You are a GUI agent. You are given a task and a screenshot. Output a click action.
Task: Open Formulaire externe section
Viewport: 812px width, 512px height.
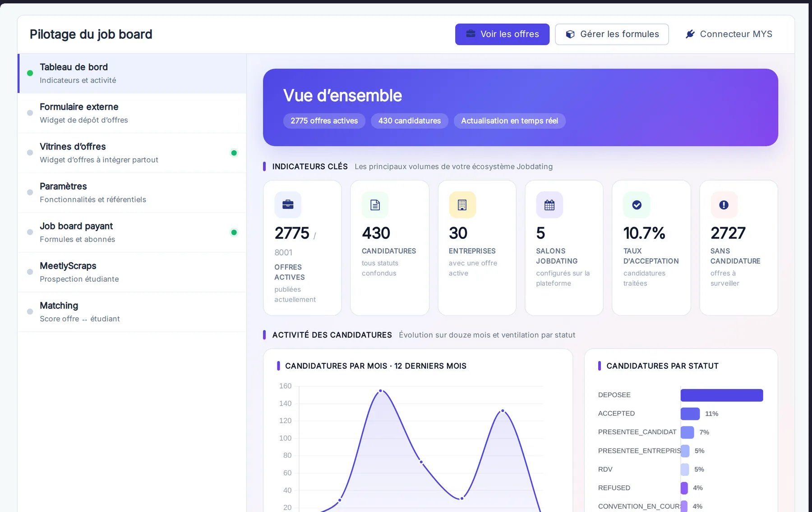tap(132, 113)
